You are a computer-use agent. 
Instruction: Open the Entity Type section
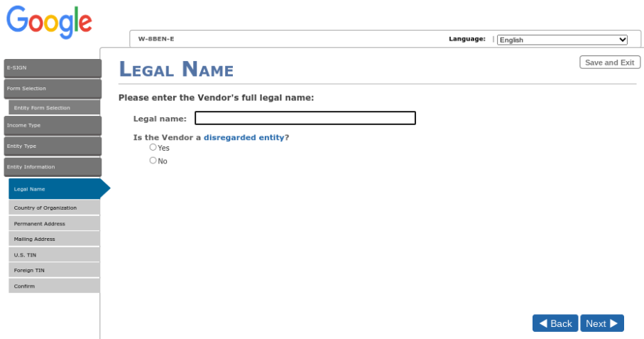coord(53,146)
